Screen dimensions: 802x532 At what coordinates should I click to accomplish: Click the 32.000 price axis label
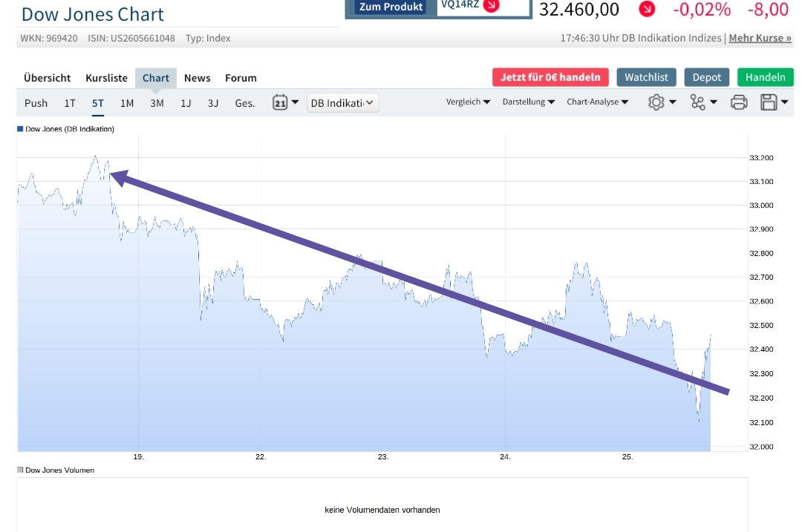(x=761, y=447)
